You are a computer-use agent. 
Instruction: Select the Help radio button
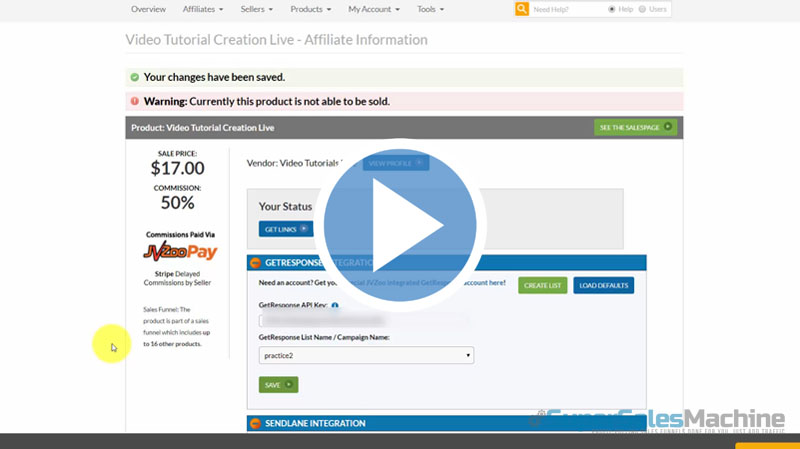tap(612, 9)
